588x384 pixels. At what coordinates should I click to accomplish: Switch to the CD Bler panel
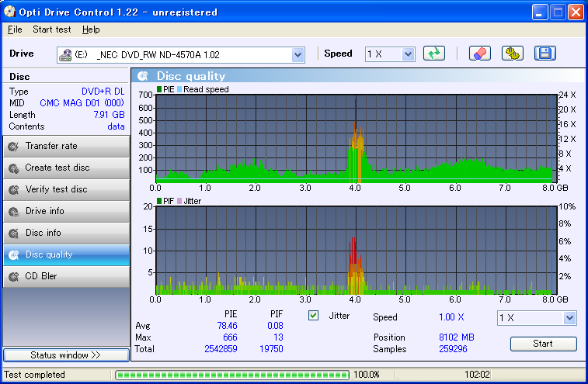click(x=66, y=276)
